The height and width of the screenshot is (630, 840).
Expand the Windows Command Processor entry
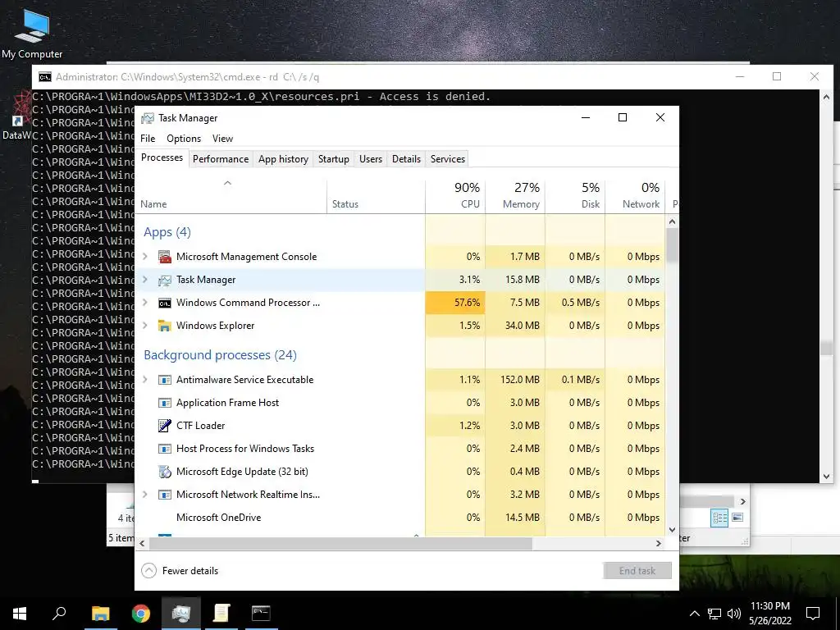coord(145,303)
